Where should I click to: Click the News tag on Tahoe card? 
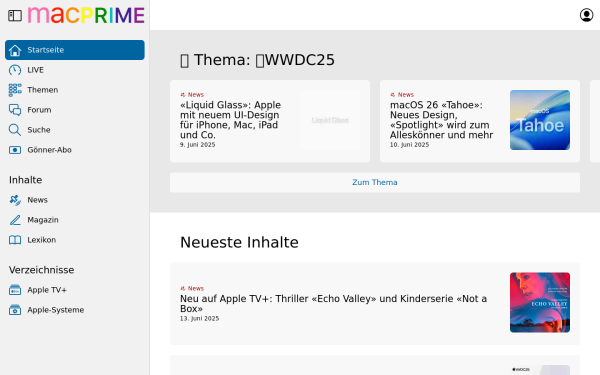coord(402,95)
